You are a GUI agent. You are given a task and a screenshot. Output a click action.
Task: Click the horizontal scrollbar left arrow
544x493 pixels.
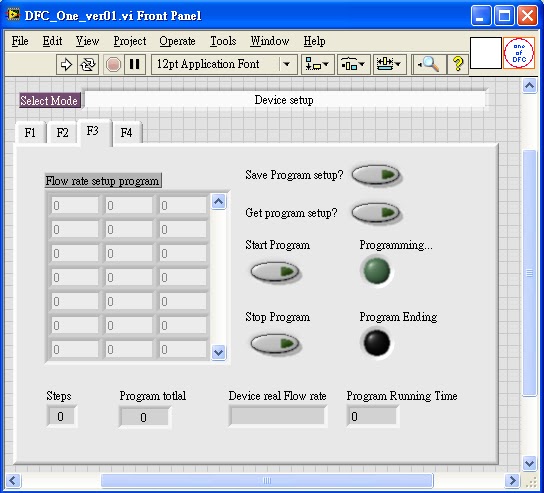pos(13,481)
